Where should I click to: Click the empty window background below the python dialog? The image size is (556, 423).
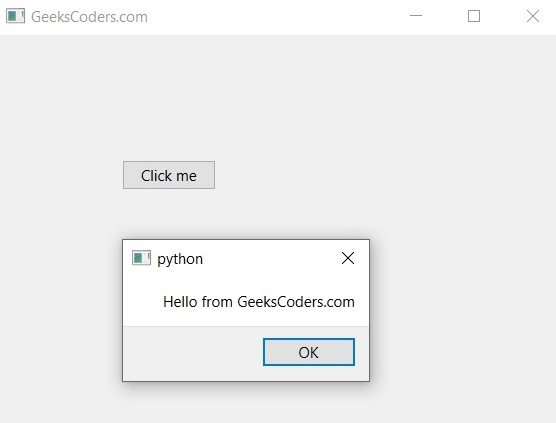[x=246, y=402]
